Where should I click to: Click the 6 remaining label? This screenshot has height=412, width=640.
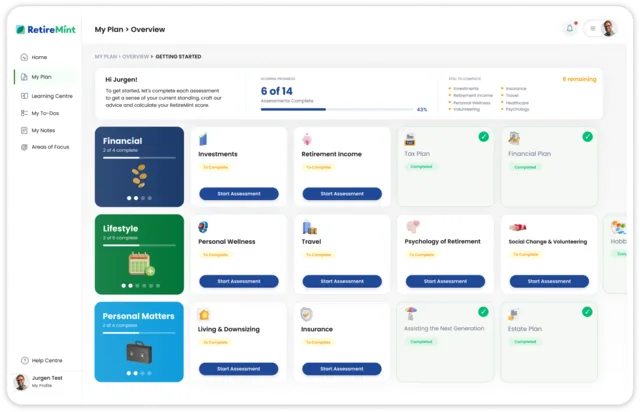[579, 79]
